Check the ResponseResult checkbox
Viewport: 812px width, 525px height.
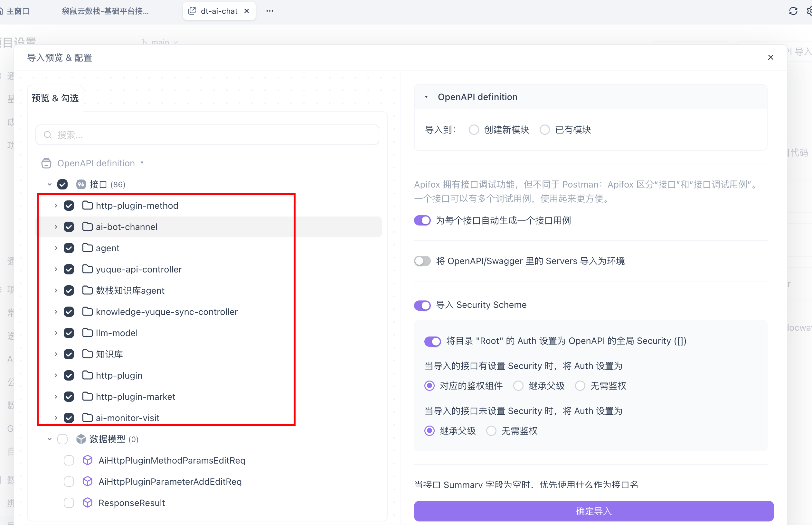click(69, 502)
